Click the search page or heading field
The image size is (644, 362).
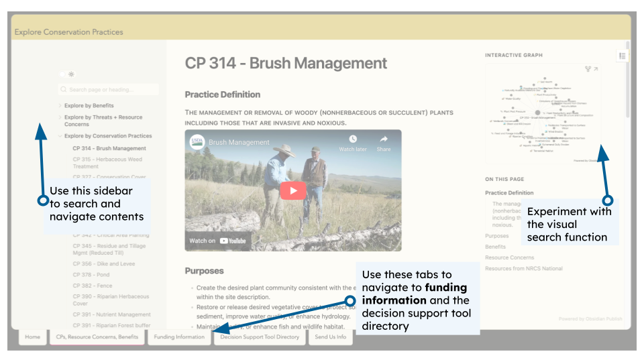click(x=109, y=89)
